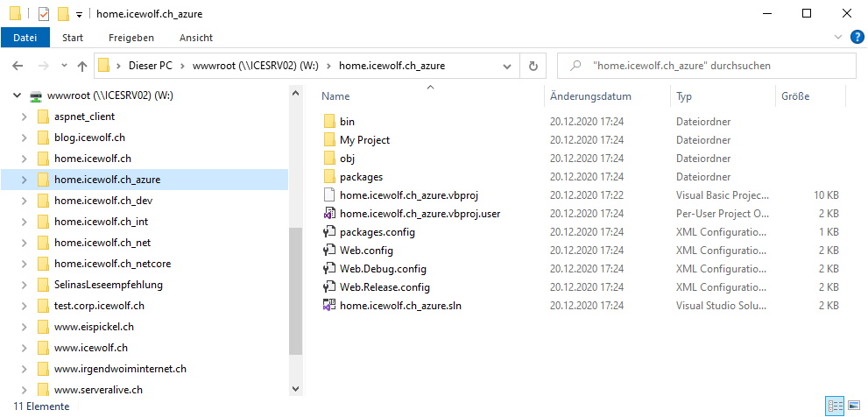Image resolution: width=868 pixels, height=417 pixels.
Task: Click the Properties quick access toolbar icon
Action: point(44,14)
